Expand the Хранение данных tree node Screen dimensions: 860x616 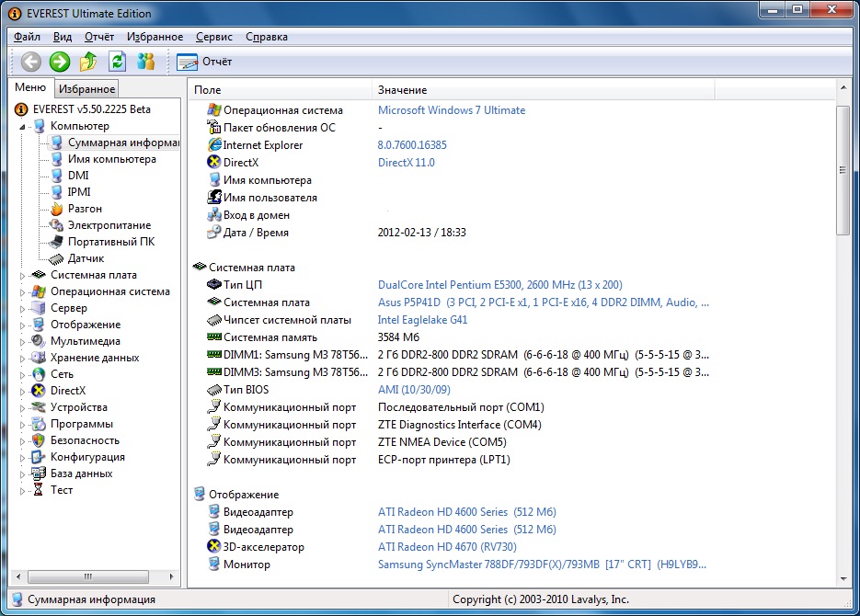point(23,358)
